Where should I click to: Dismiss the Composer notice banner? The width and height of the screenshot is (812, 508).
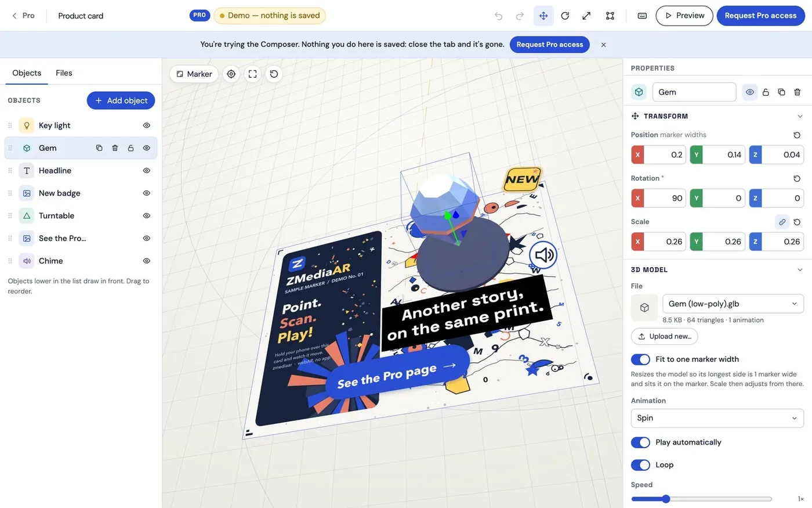603,45
